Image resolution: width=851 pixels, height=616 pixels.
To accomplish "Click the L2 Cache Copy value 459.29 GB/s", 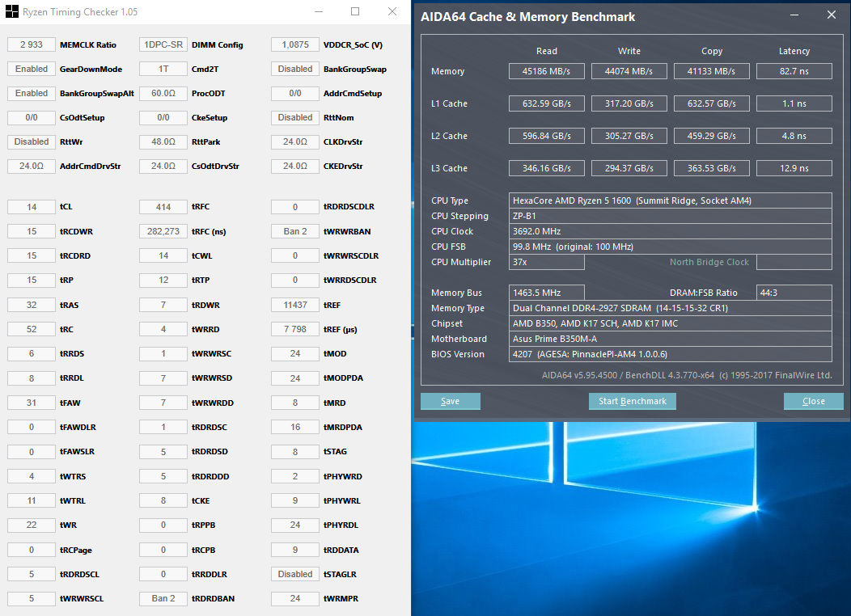I will point(712,136).
